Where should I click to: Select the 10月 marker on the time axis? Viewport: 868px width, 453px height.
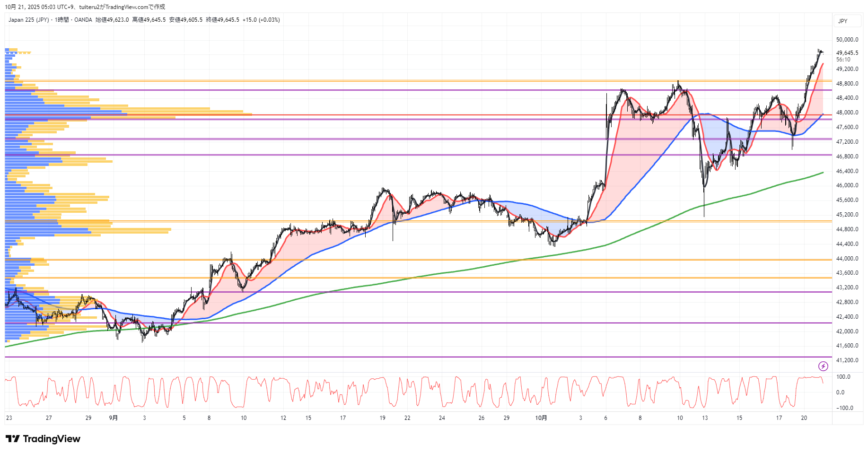[541, 418]
